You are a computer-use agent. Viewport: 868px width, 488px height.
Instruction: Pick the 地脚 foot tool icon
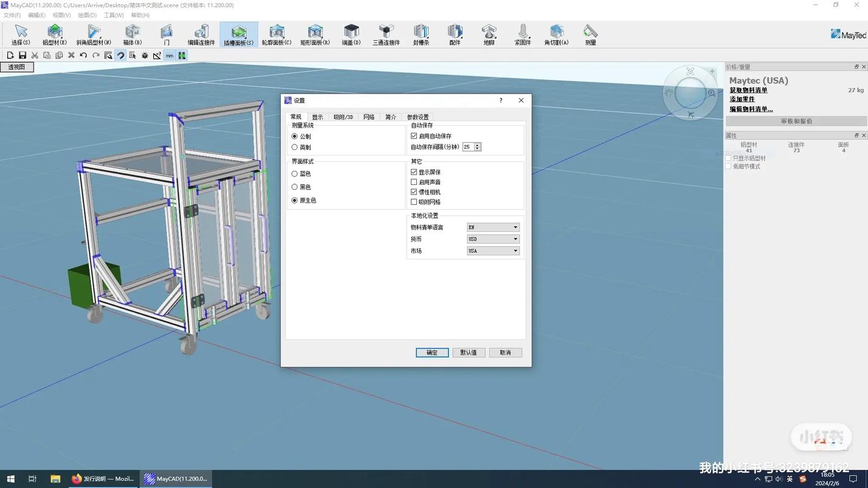[x=489, y=34]
